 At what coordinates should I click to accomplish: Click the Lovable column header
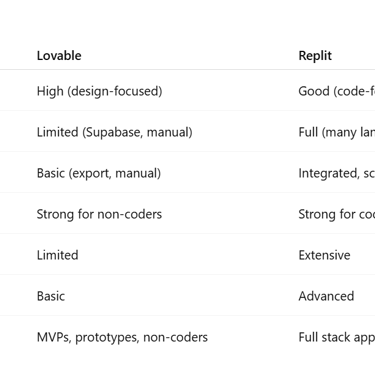tap(59, 56)
